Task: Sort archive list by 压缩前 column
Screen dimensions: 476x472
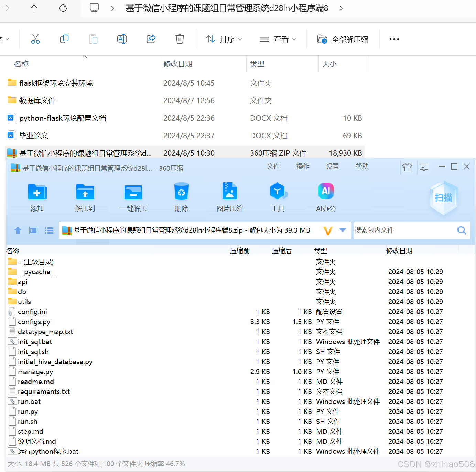Action: click(x=240, y=251)
